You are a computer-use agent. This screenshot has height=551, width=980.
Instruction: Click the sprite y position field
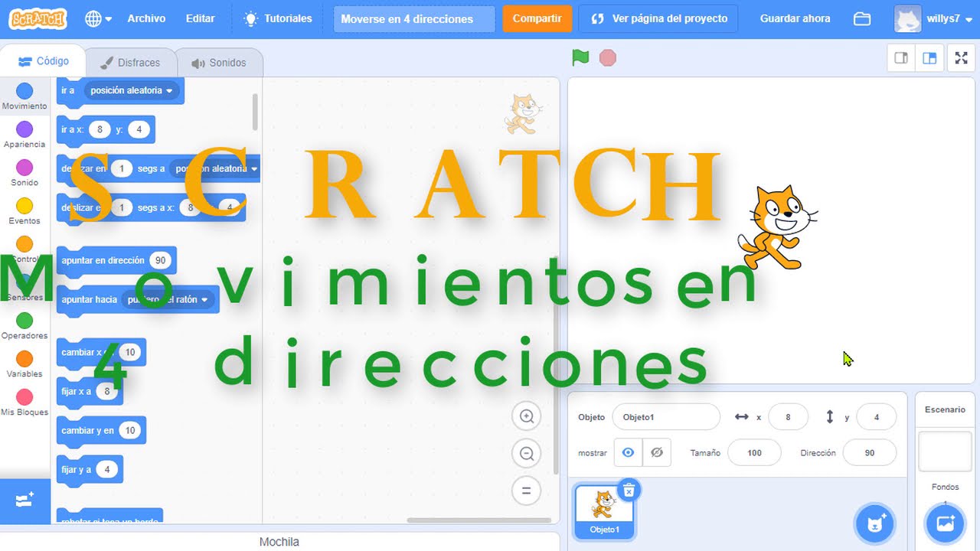(877, 417)
